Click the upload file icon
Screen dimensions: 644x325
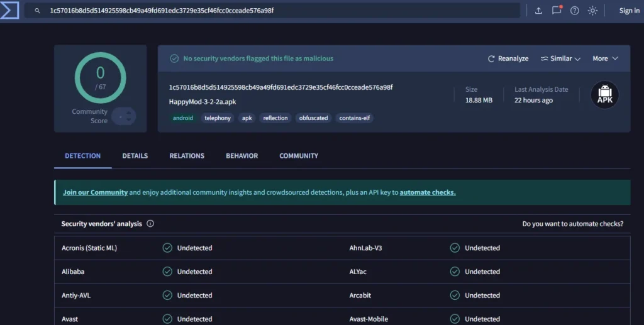(538, 11)
